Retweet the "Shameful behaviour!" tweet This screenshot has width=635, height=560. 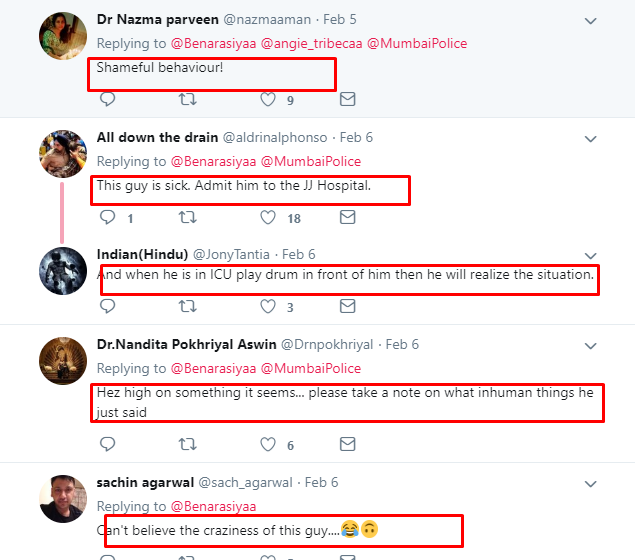[187, 100]
